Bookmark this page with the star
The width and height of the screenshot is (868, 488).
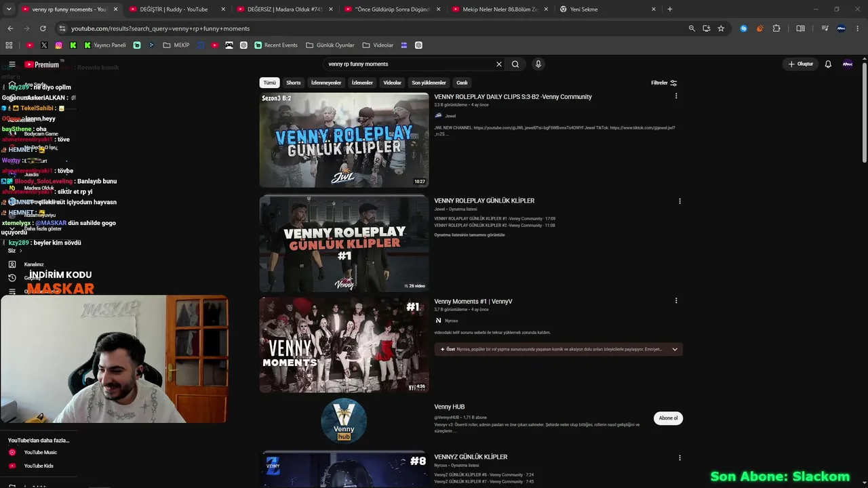[721, 28]
